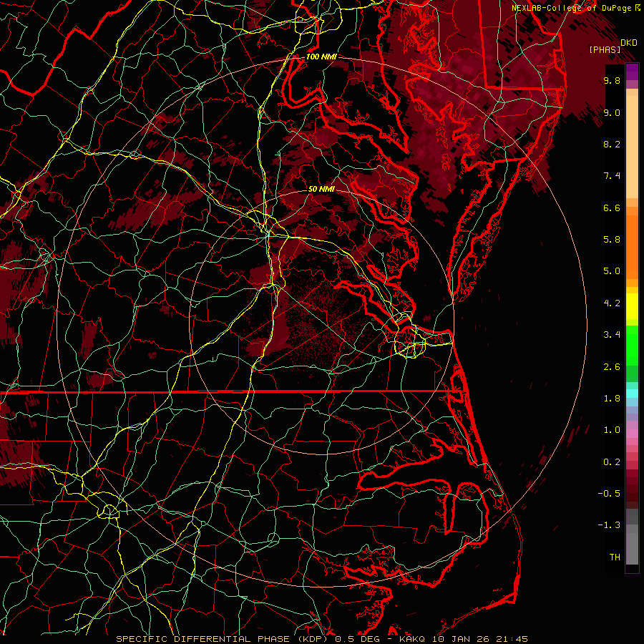This screenshot has height=644, width=644.
Task: Click the 3.4 legend value
Action: [x=612, y=335]
